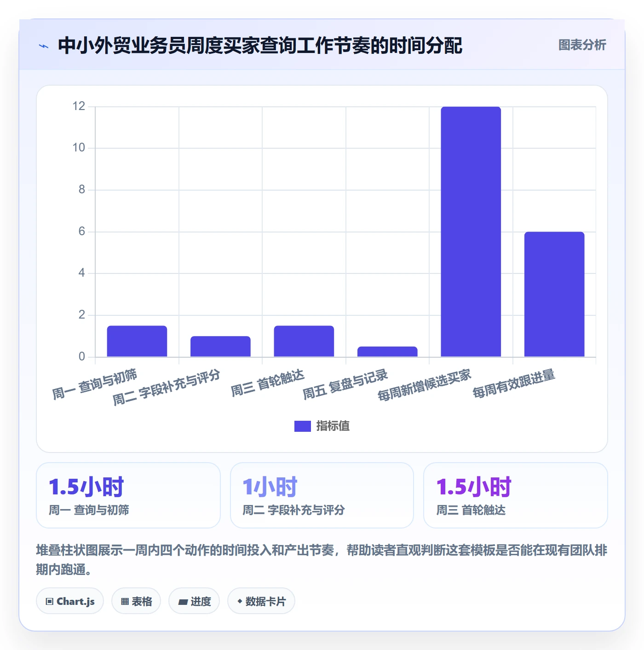Viewport: 644px width, 650px height.
Task: Click the diamond icon in 数据卡片 chip
Action: [x=240, y=601]
